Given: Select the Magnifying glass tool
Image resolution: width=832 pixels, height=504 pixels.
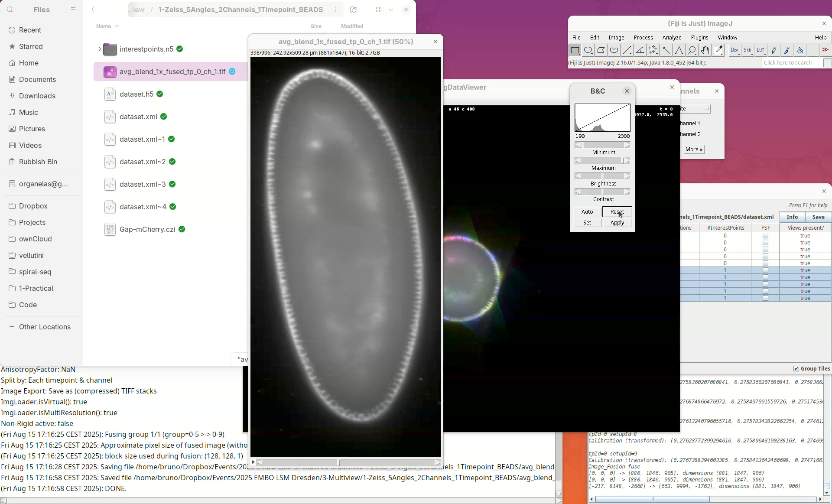Looking at the screenshot, I should point(692,50).
